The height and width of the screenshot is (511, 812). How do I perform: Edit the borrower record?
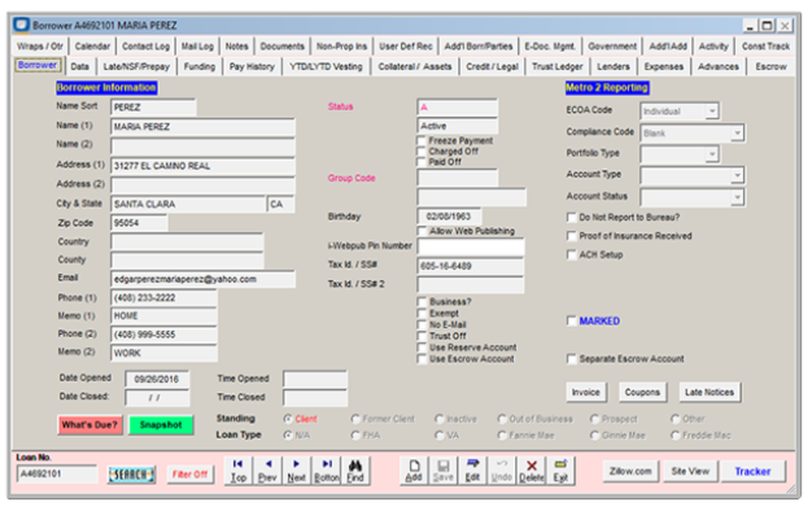click(473, 470)
